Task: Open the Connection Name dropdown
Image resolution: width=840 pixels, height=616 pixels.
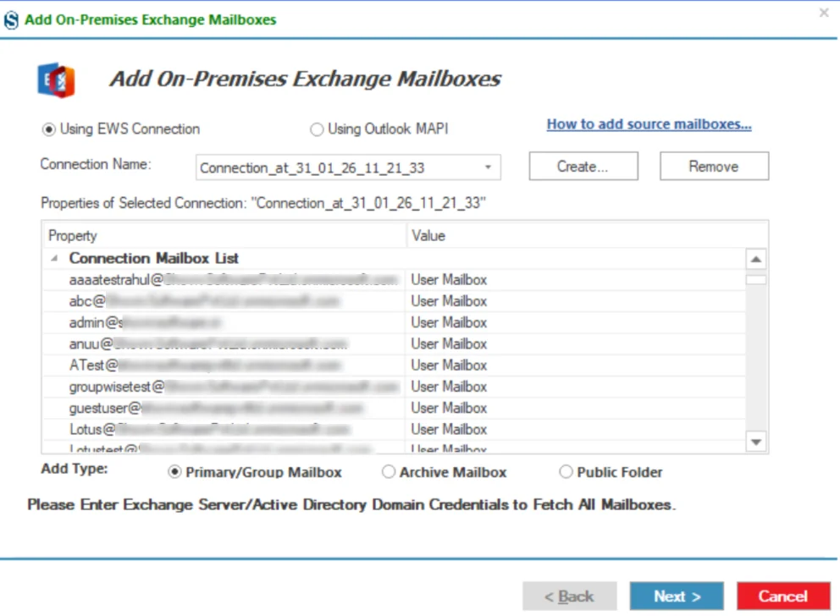Action: point(488,168)
